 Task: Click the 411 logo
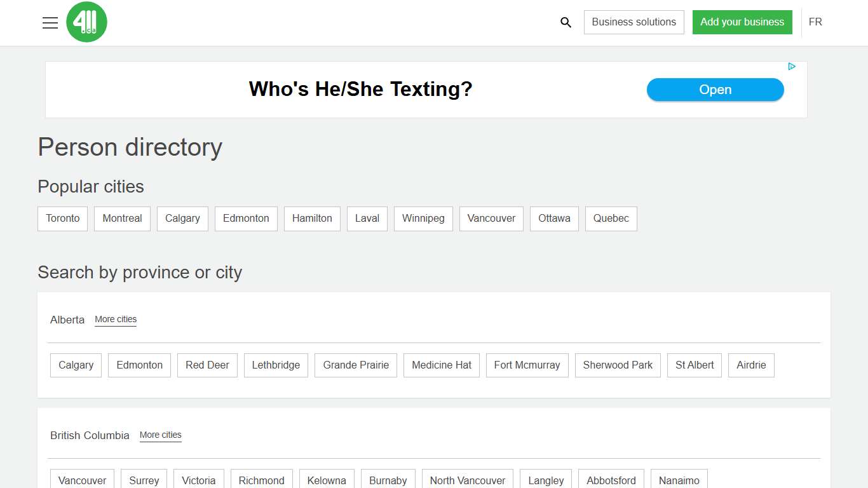coord(86,22)
